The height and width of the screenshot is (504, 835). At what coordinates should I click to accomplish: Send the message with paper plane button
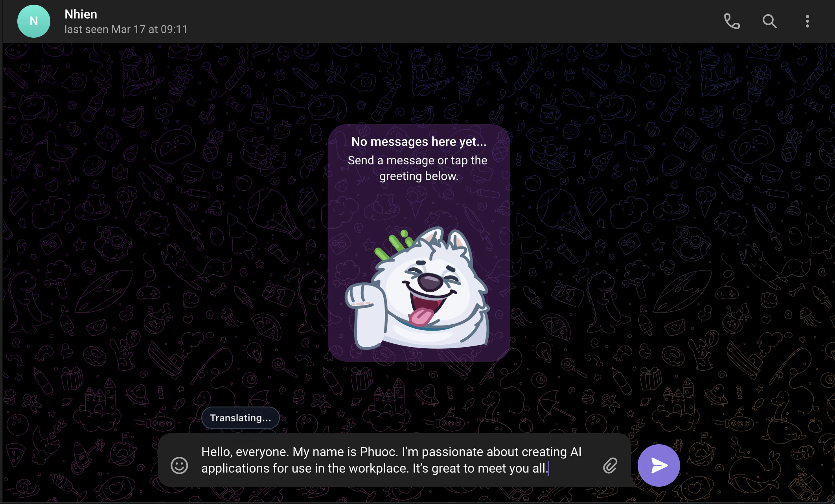coord(658,465)
